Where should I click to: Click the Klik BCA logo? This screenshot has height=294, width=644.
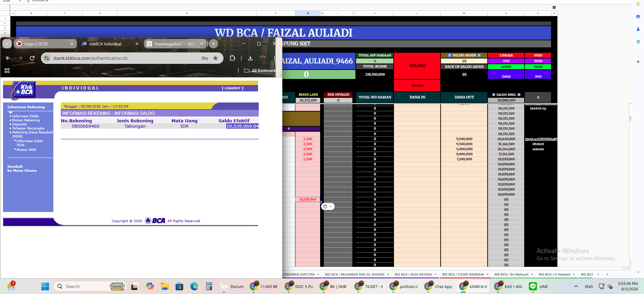tap(24, 90)
